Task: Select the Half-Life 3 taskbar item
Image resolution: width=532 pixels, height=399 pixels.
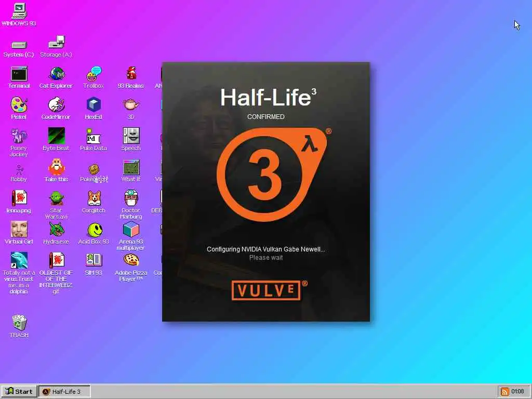Action: click(x=64, y=392)
